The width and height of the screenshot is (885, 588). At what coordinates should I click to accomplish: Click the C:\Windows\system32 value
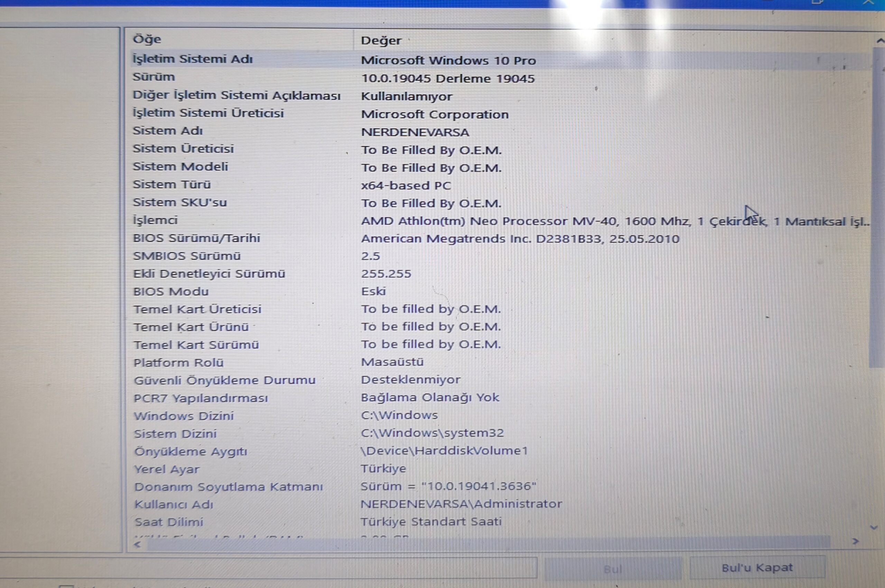[432, 433]
